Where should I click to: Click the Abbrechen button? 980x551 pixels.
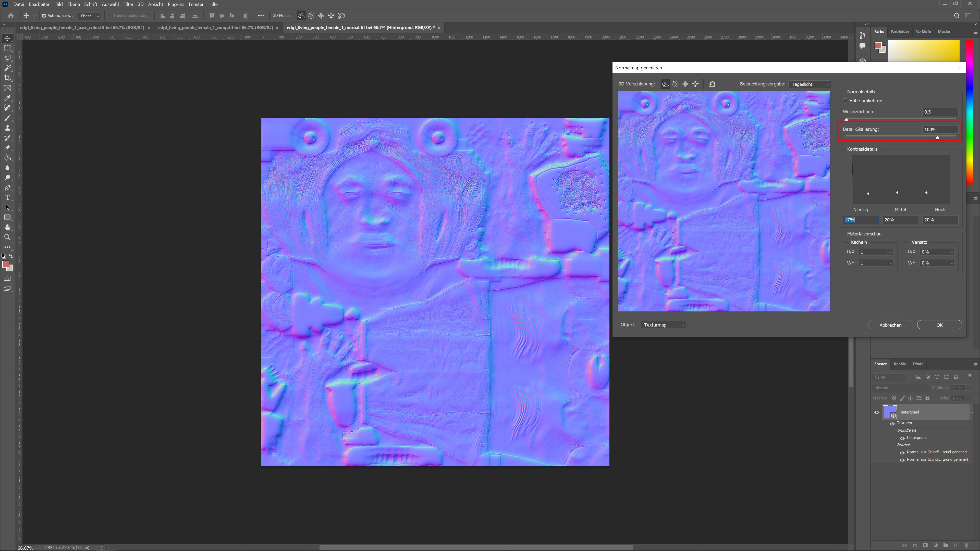tap(890, 325)
